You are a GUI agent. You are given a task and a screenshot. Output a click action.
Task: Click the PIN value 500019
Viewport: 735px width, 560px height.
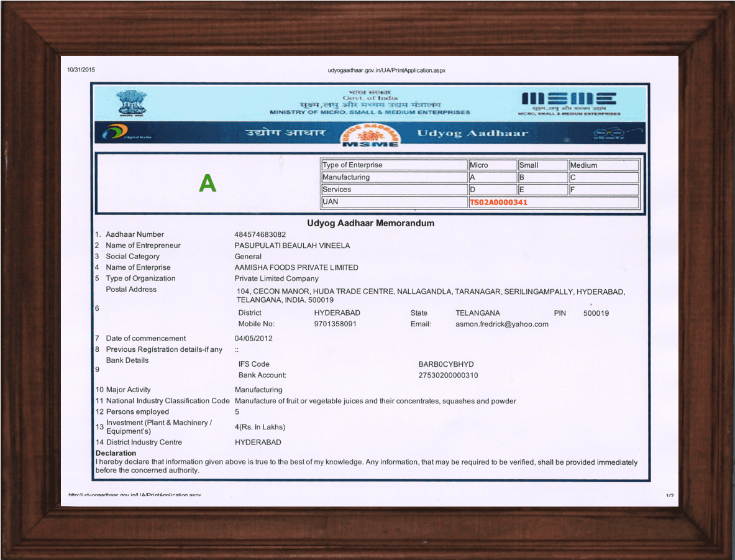596,313
